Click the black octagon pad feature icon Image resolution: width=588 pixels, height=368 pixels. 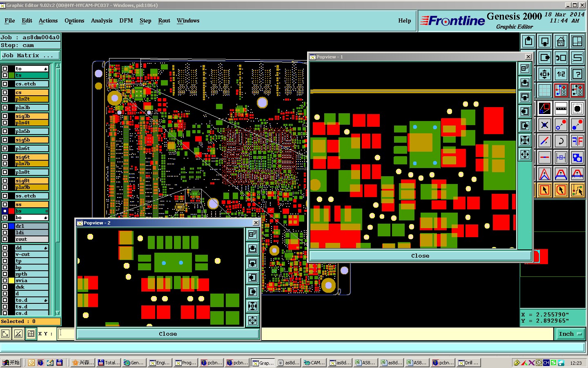[577, 108]
